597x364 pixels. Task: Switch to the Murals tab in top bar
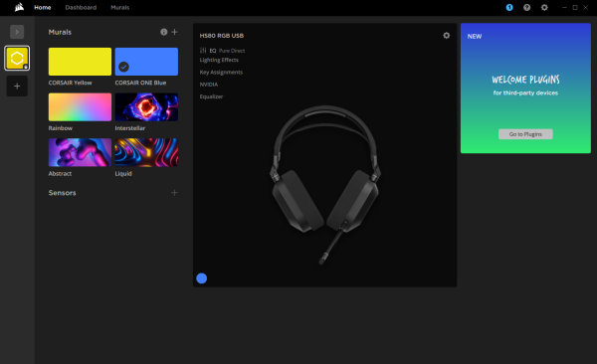tap(120, 8)
